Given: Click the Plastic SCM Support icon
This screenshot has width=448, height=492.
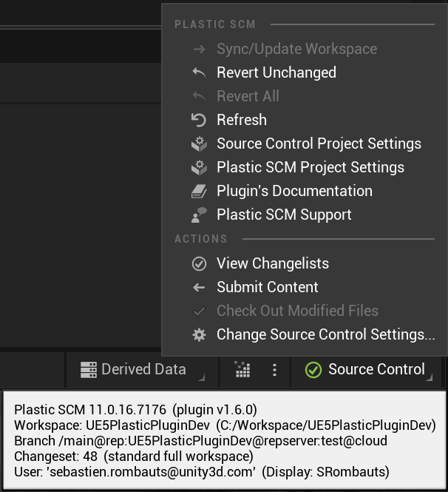Looking at the screenshot, I should 198,215.
